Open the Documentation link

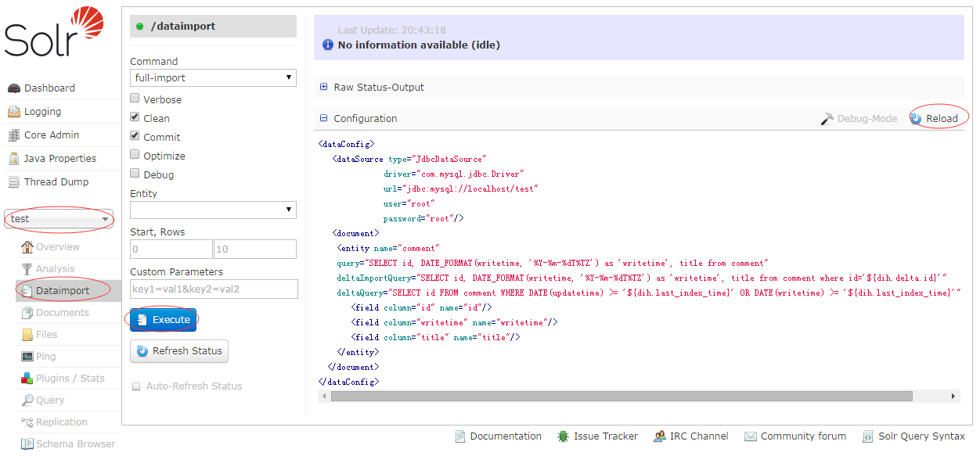tap(506, 436)
